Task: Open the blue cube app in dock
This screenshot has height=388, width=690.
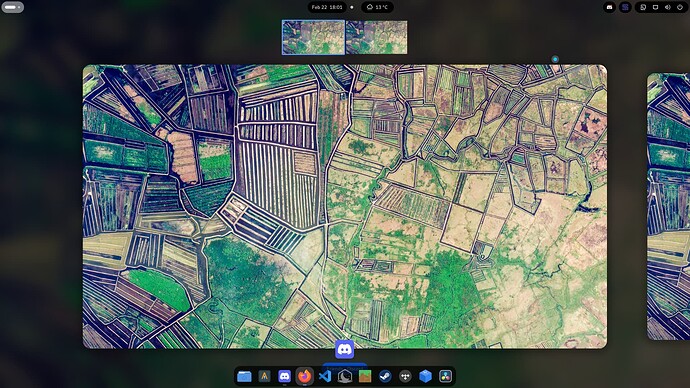Action: [425, 376]
